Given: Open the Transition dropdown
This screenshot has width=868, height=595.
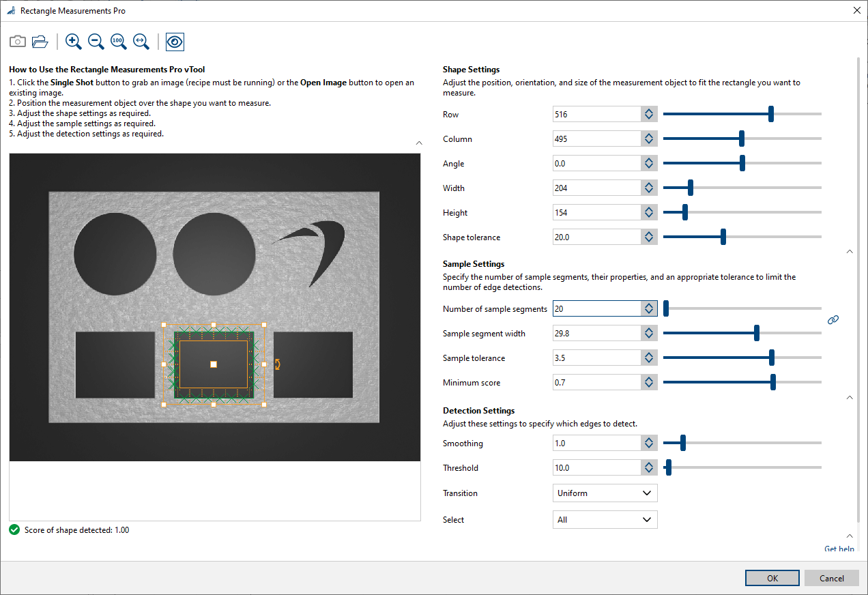Looking at the screenshot, I should click(605, 493).
